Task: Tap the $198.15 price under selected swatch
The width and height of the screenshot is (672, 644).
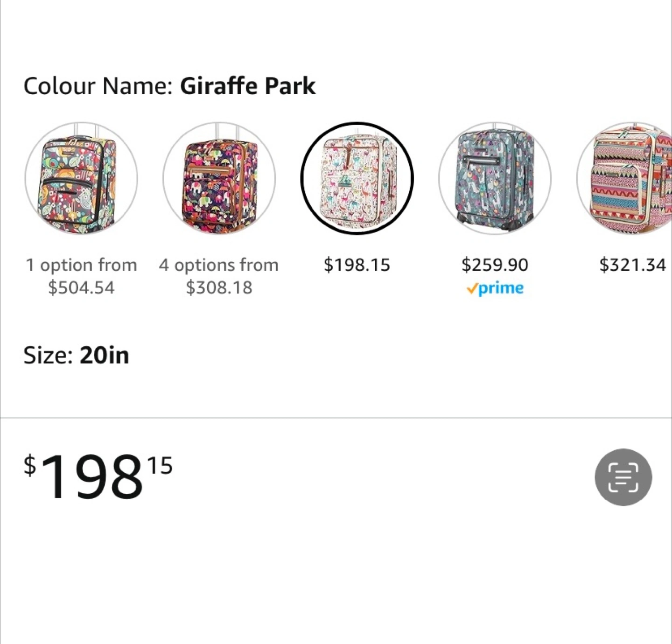Action: (x=357, y=265)
